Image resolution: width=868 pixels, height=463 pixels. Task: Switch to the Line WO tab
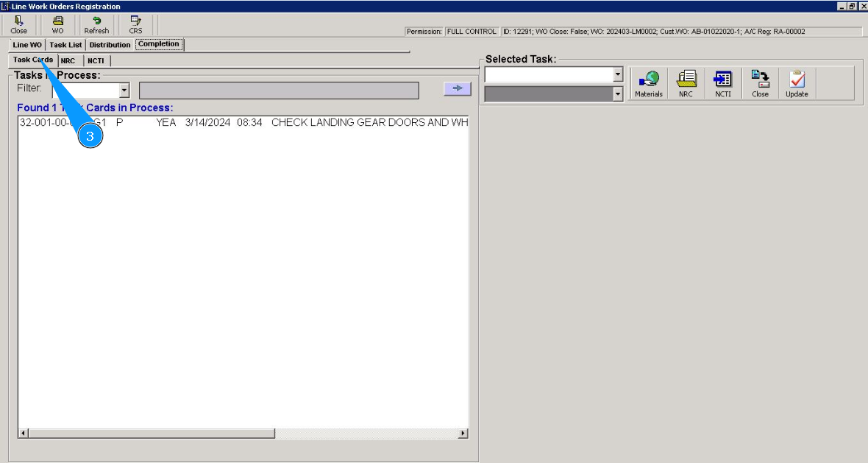pos(27,45)
